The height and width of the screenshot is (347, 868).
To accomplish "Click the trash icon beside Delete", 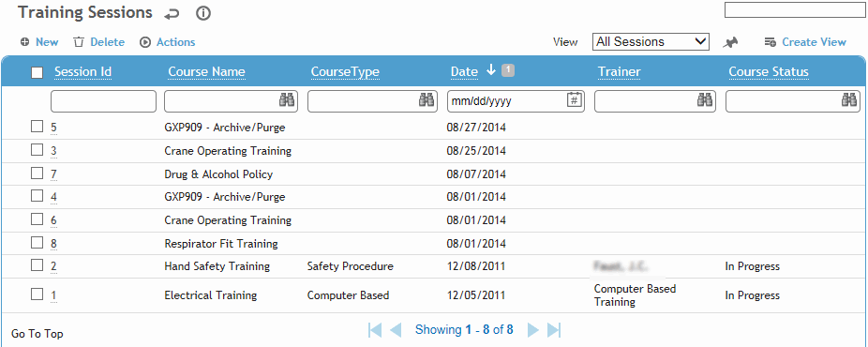I will pyautogui.click(x=79, y=42).
